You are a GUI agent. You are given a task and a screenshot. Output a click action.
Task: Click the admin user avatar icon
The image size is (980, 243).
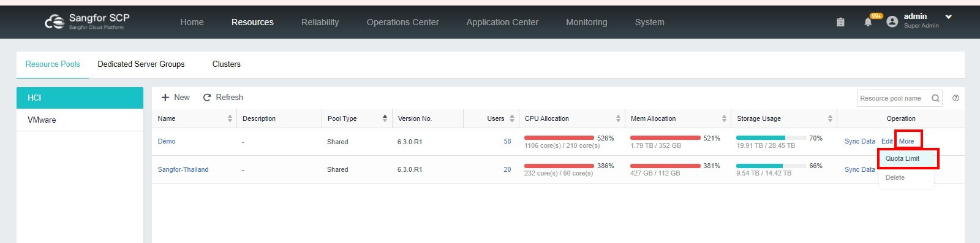point(892,22)
